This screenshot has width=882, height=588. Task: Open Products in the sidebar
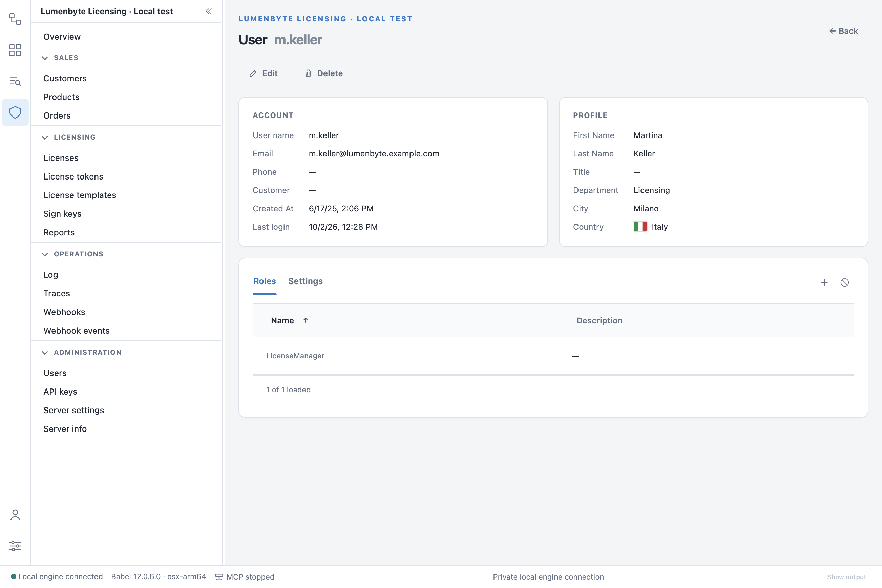point(61,97)
